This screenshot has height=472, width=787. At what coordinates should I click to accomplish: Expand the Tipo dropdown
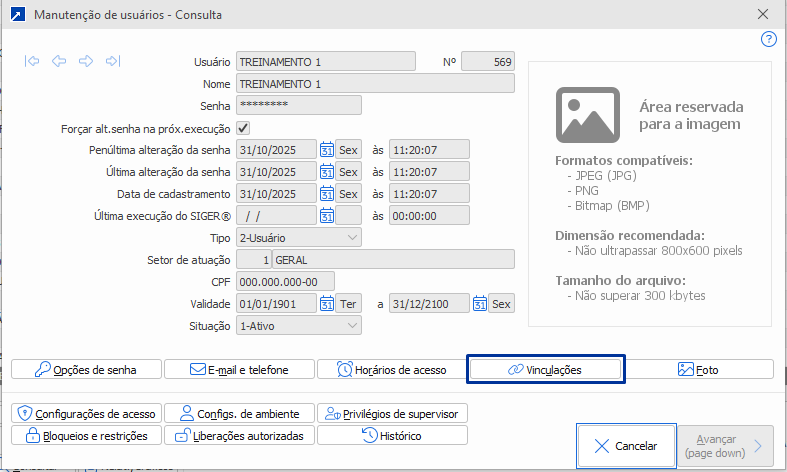[x=351, y=238]
